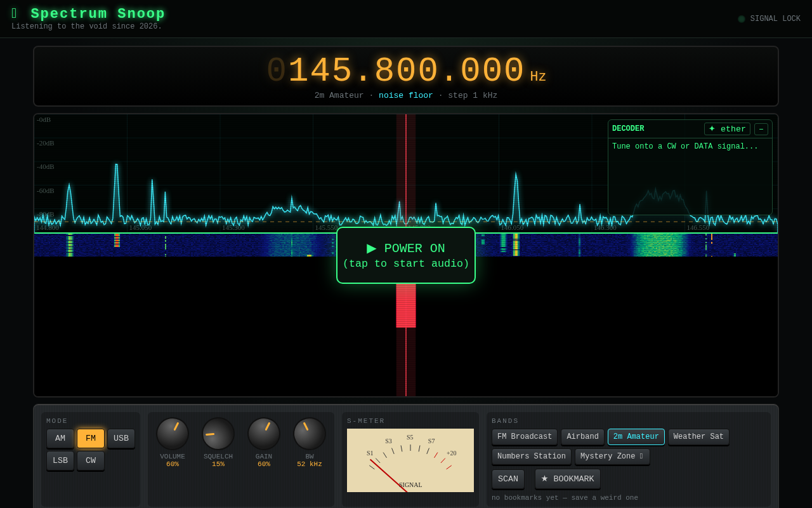Go to the Mystery Zone band
Screen dimensions: 812x508
[612, 457]
